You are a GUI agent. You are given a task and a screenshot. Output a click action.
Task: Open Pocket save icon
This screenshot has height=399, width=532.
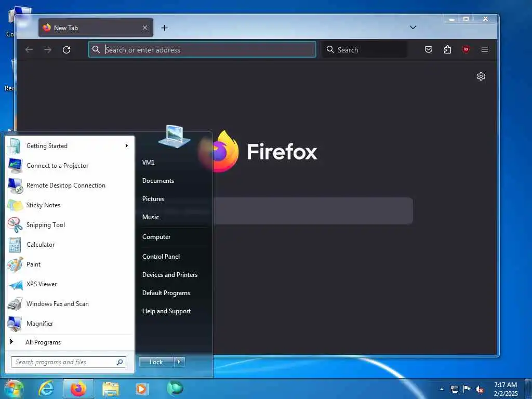coord(429,49)
